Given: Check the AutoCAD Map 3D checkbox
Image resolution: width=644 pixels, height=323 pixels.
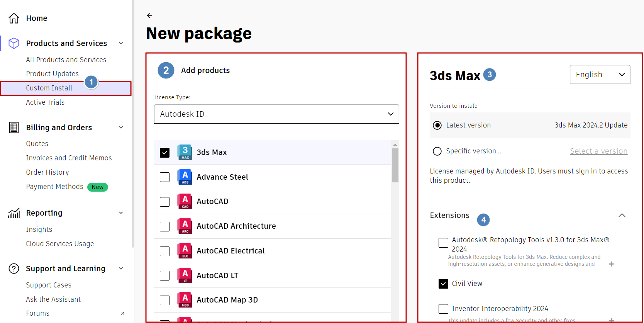Looking at the screenshot, I should [x=165, y=300].
